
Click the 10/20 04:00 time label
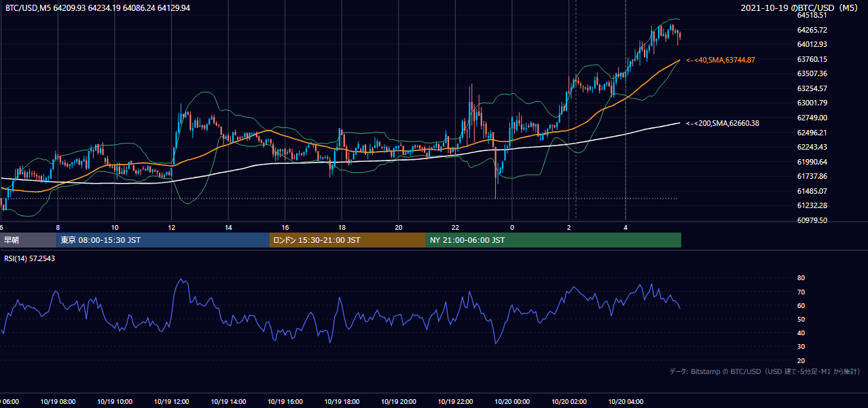[x=626, y=402]
